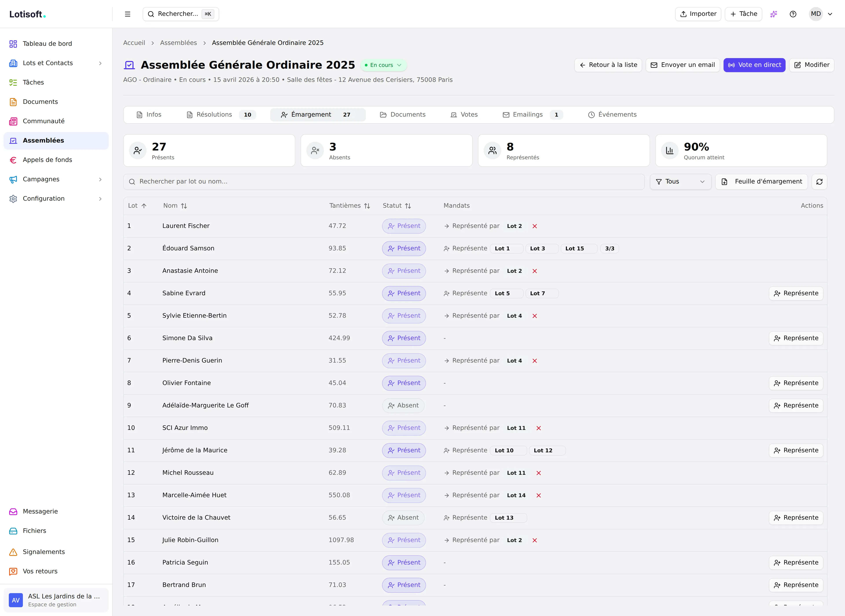Sort table by Statut column
Screen dimensions: 845x616
tap(397, 206)
